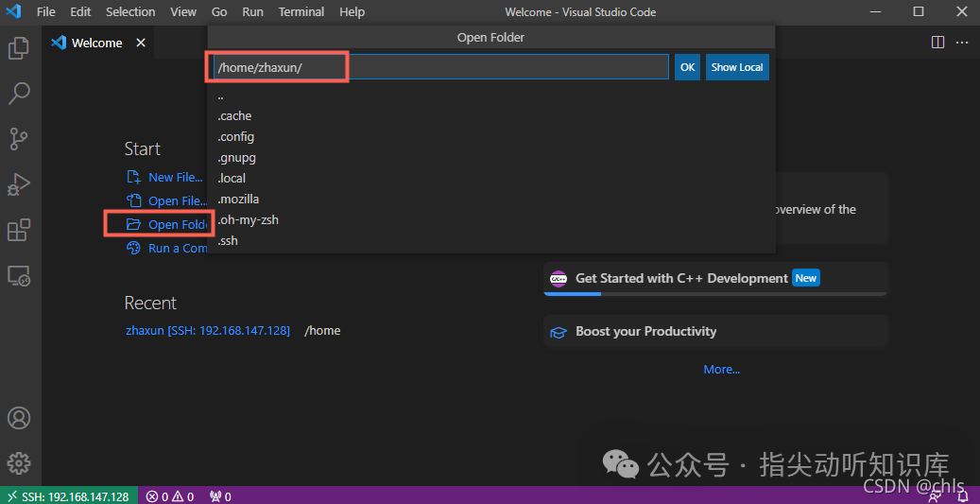Click the forwarded ports status bar item
The width and height of the screenshot is (980, 504).
click(x=220, y=496)
